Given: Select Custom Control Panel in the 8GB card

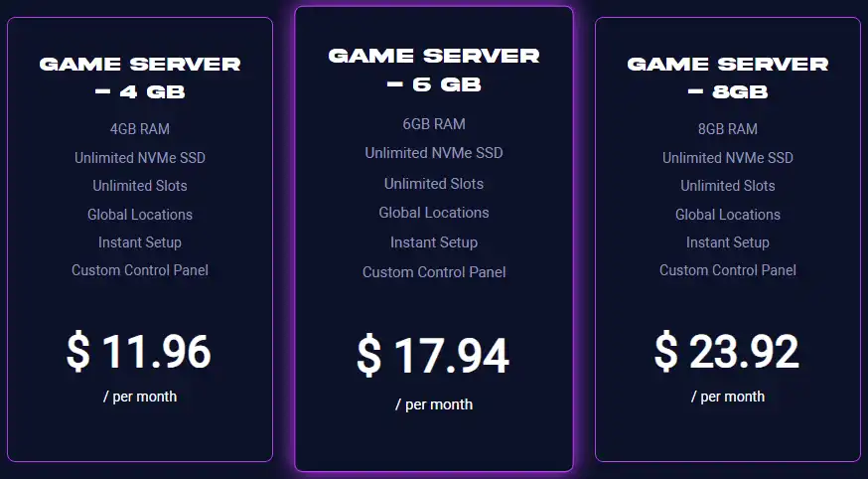Looking at the screenshot, I should tap(728, 270).
